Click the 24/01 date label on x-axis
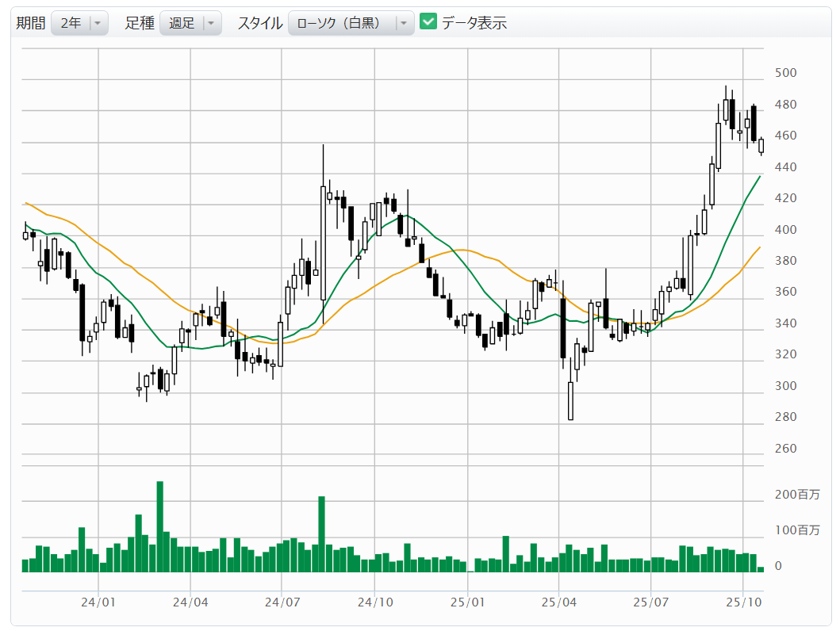Viewport: 840px width, 631px height. 98,602
